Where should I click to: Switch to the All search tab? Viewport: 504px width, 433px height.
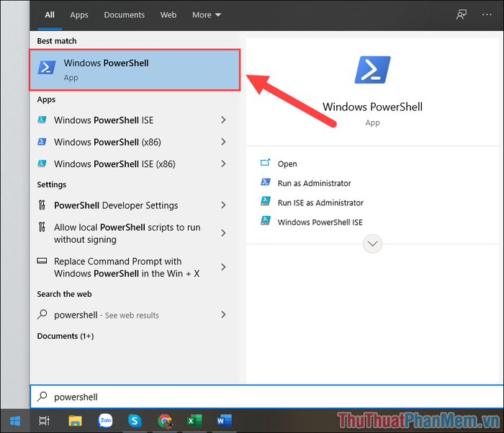point(50,15)
